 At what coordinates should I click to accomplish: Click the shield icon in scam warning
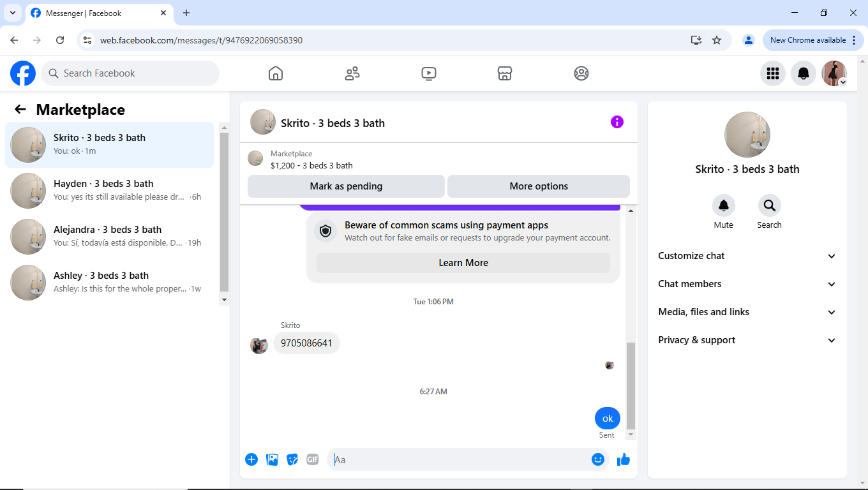point(325,231)
